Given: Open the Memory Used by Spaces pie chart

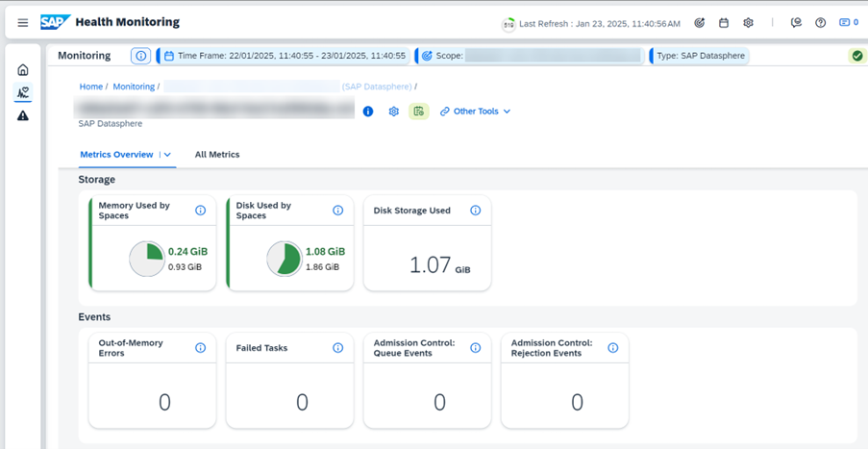Looking at the screenshot, I should coord(147,259).
